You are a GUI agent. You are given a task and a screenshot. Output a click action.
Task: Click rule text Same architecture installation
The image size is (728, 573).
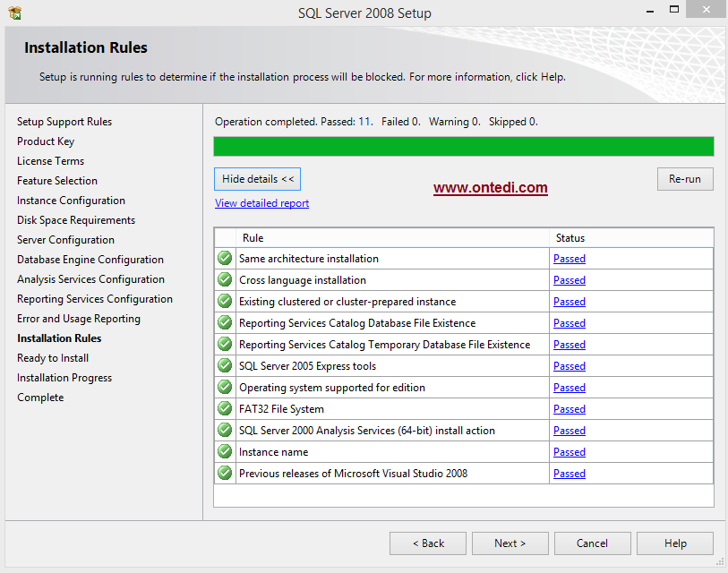[309, 259]
